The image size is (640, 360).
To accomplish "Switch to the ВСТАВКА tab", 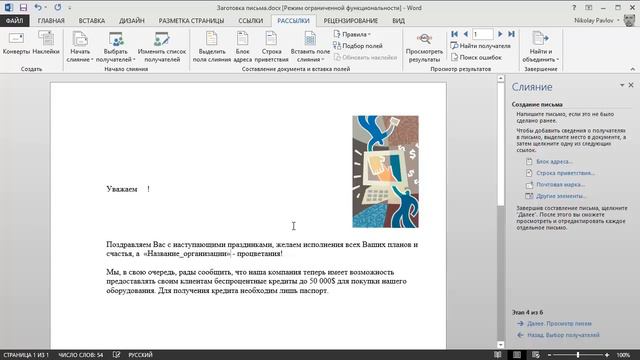I will [x=92, y=20].
